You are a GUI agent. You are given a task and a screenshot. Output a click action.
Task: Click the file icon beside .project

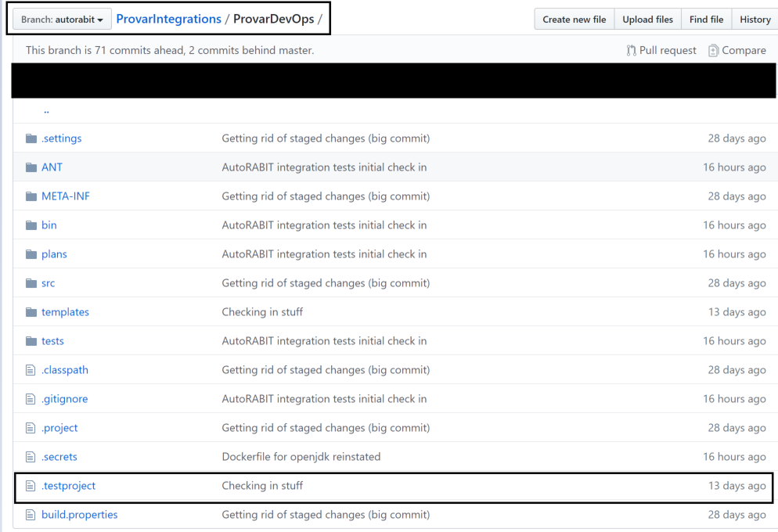coord(31,428)
